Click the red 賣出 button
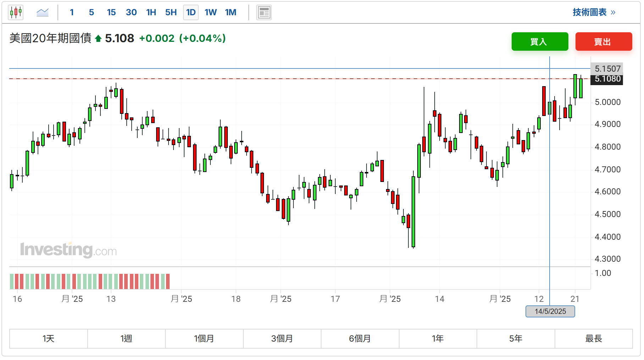Screen dimensions: 644x360 (604, 41)
